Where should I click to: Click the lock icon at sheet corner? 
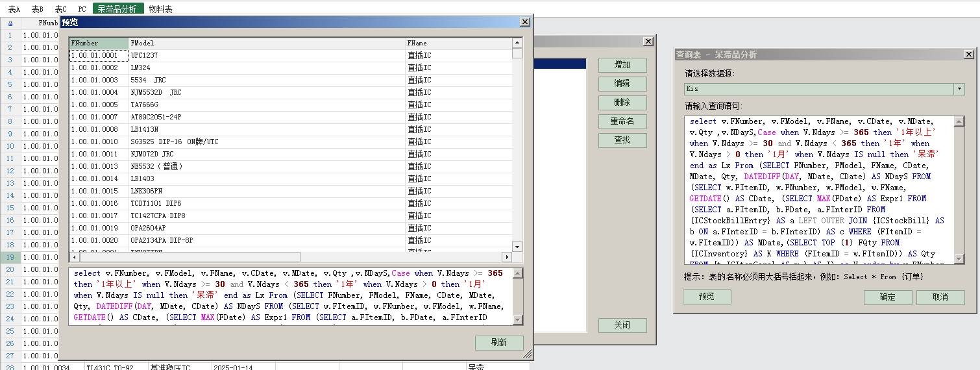[10, 23]
